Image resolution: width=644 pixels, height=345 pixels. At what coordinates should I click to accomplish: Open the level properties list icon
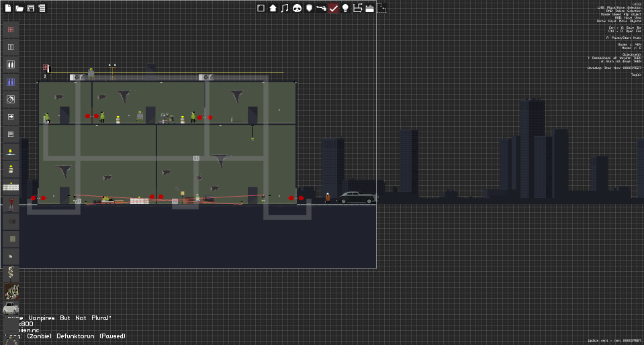42,8
